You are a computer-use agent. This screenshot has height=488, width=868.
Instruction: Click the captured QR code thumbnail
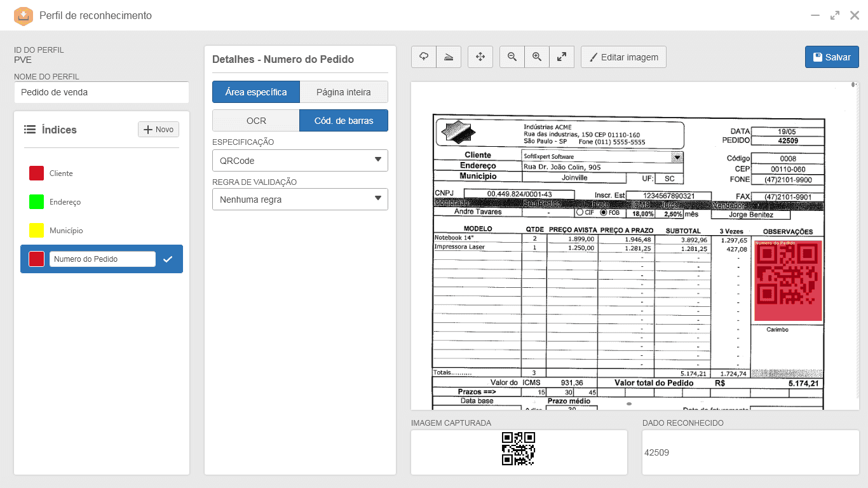click(519, 449)
